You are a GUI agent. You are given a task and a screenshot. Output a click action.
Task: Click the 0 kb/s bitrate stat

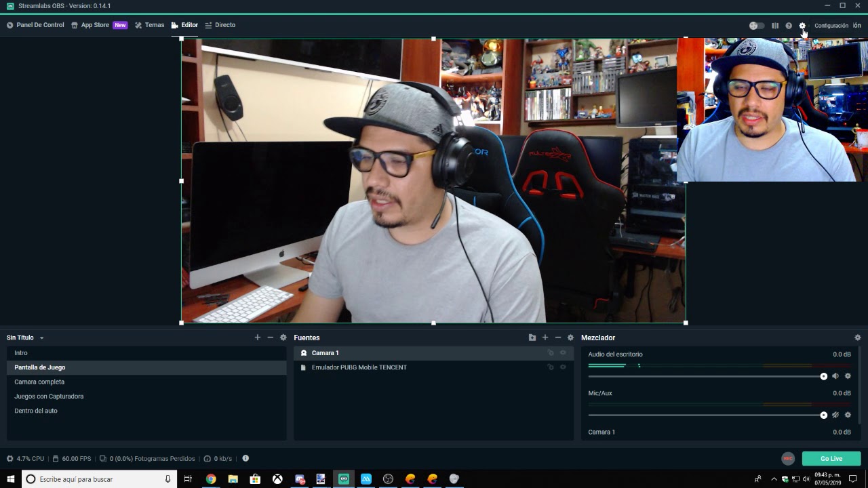click(x=218, y=459)
